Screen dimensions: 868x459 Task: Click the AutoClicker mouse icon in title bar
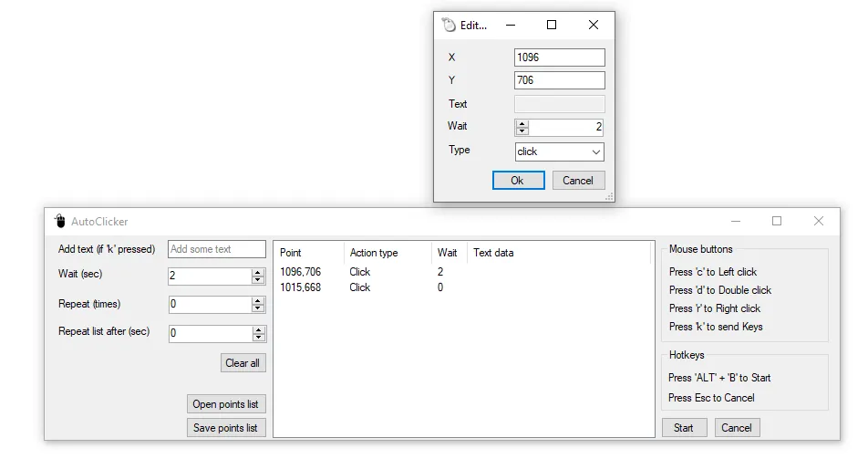click(x=60, y=221)
